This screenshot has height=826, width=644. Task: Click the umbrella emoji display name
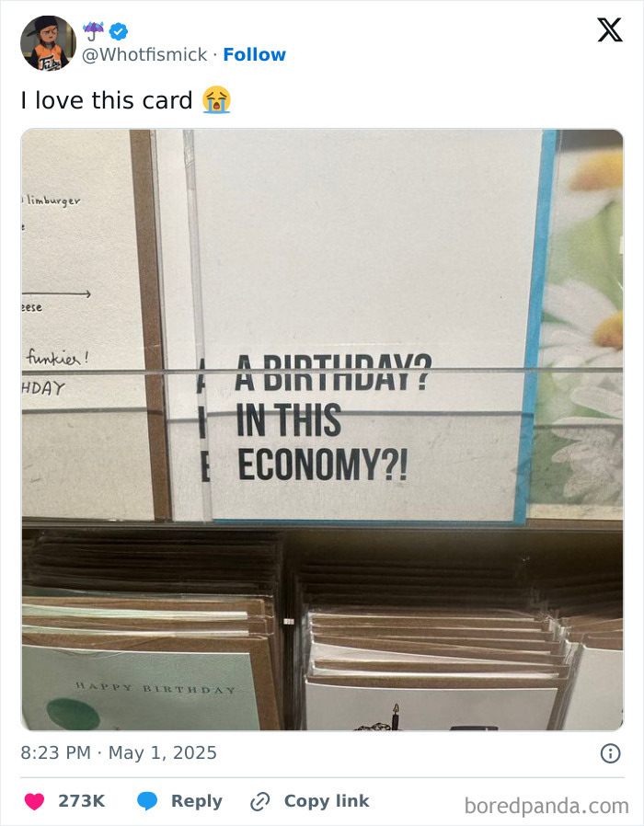coord(94,31)
